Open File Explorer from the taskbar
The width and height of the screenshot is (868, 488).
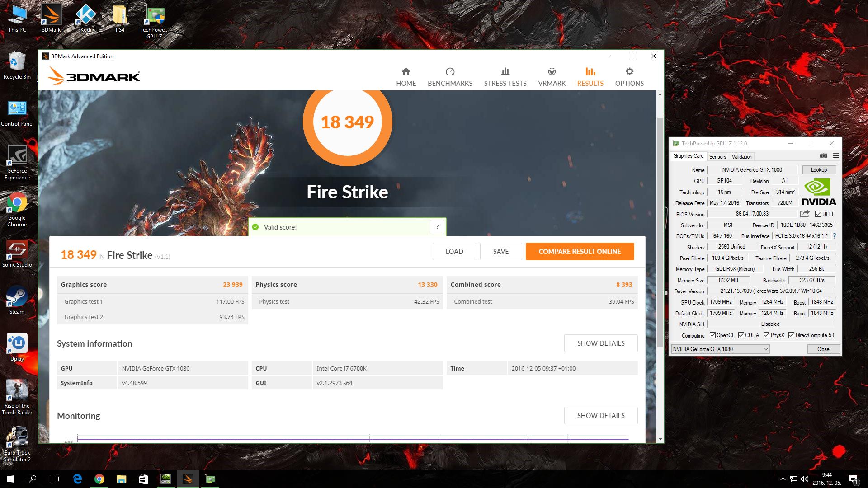(x=121, y=479)
